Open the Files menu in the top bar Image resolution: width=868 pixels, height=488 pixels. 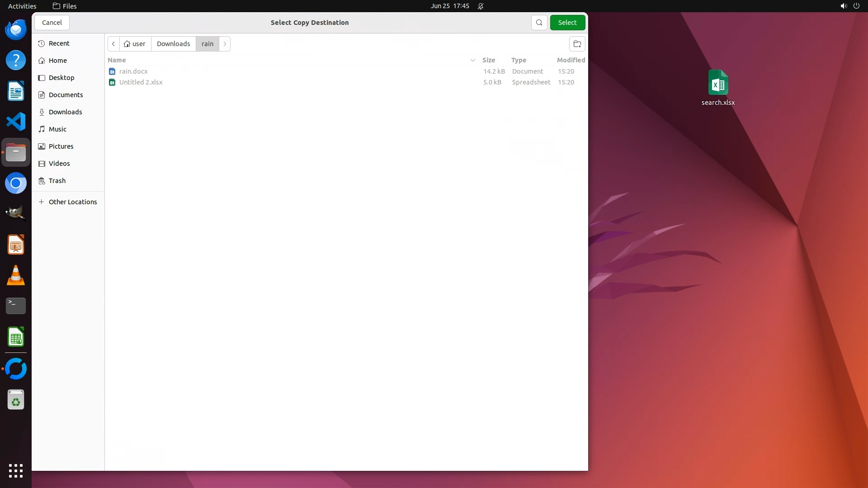click(x=65, y=6)
